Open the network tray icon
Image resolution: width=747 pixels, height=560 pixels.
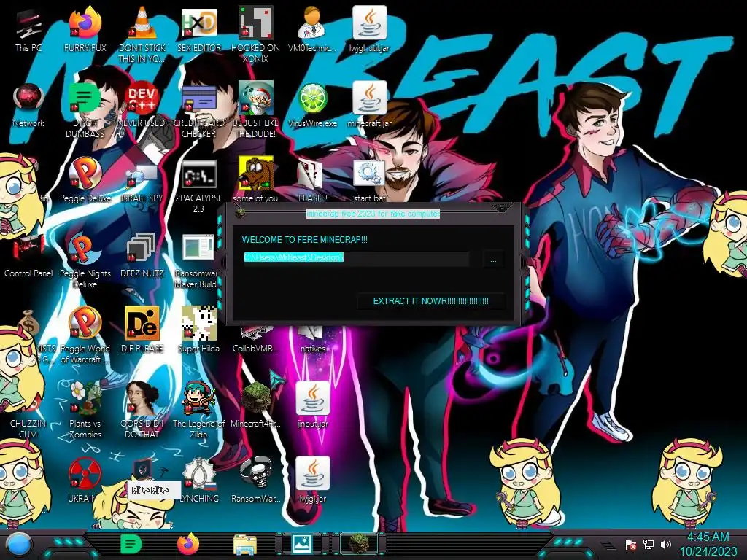pyautogui.click(x=649, y=544)
